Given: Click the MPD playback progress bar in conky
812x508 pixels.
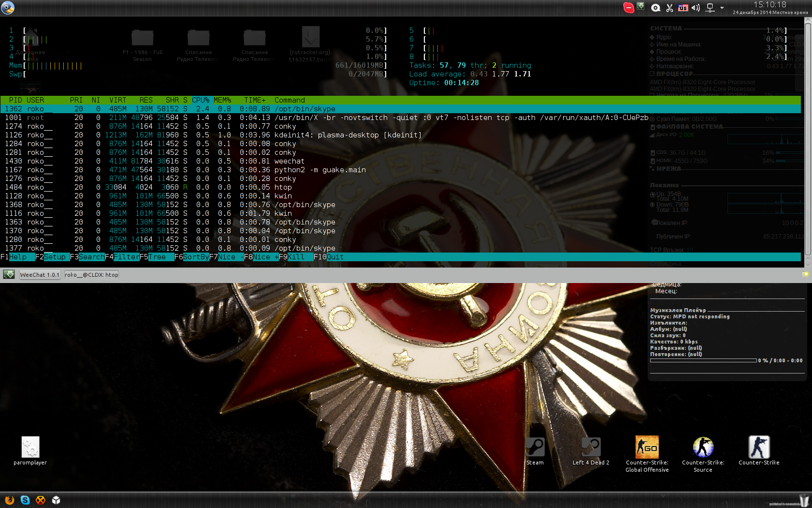Looking at the screenshot, I should click(703, 360).
